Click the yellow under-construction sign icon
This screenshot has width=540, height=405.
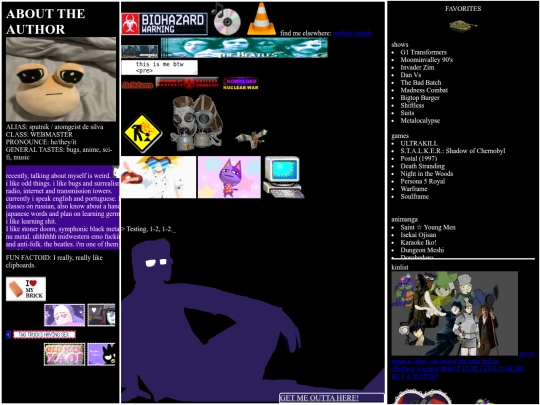pyautogui.click(x=143, y=133)
